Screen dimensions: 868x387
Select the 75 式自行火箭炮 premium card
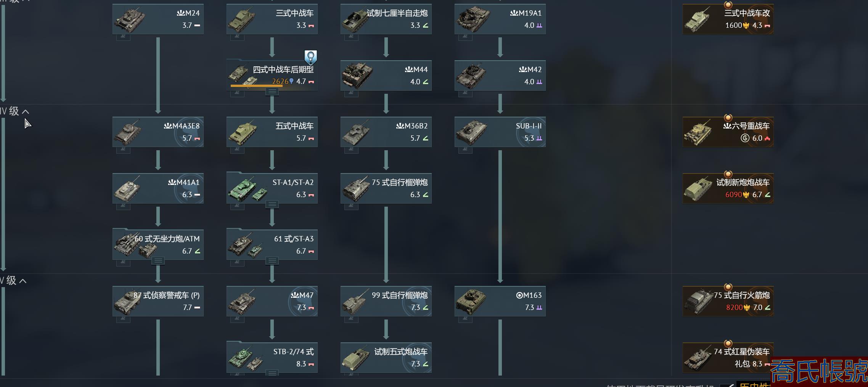(728, 301)
